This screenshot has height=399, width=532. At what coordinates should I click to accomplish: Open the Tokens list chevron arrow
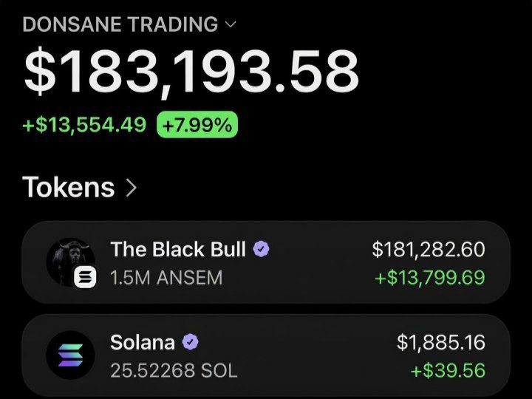(132, 188)
